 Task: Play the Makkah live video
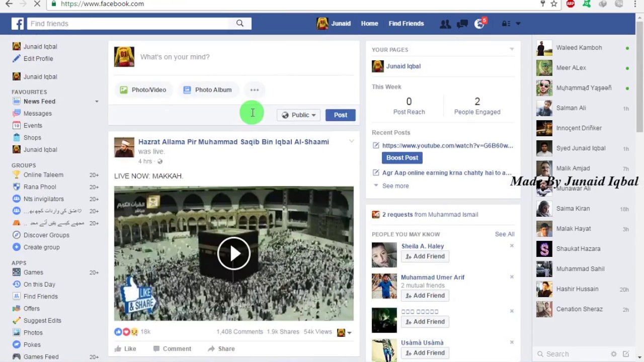234,253
